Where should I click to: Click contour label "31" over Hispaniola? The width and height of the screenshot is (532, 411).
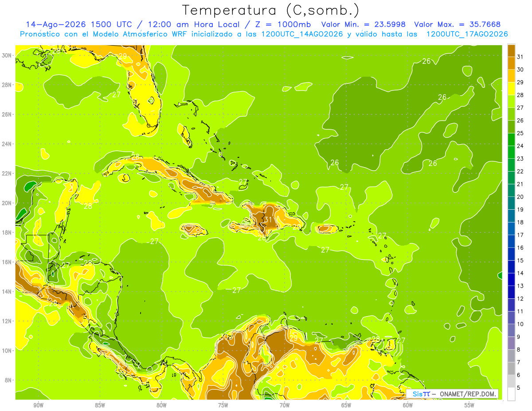(268, 219)
